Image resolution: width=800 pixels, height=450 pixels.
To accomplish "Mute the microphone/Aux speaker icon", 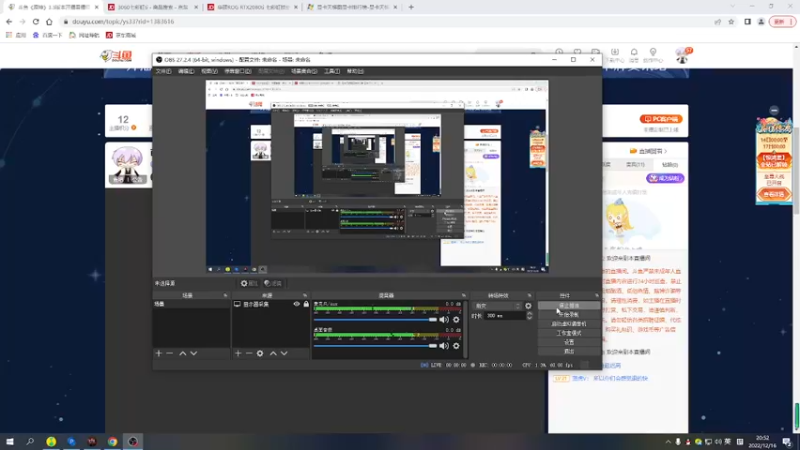I will pyautogui.click(x=444, y=319).
